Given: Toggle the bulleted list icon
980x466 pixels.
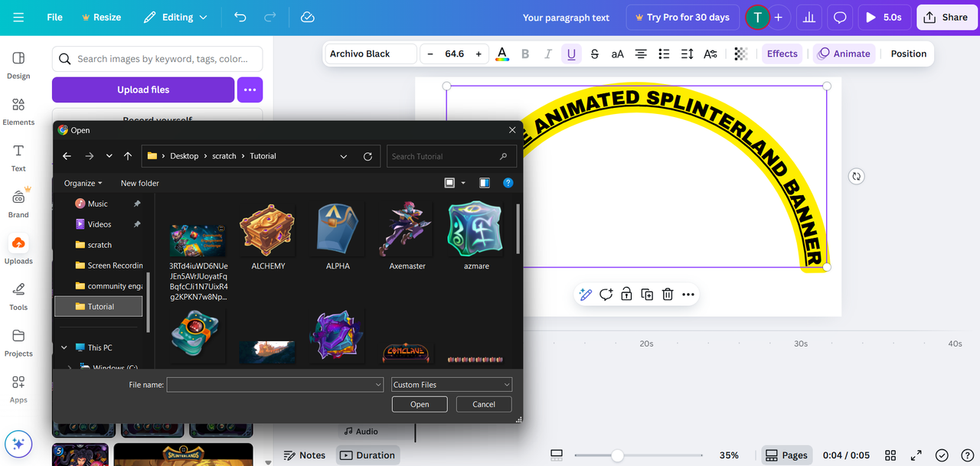Looking at the screenshot, I should tap(664, 54).
